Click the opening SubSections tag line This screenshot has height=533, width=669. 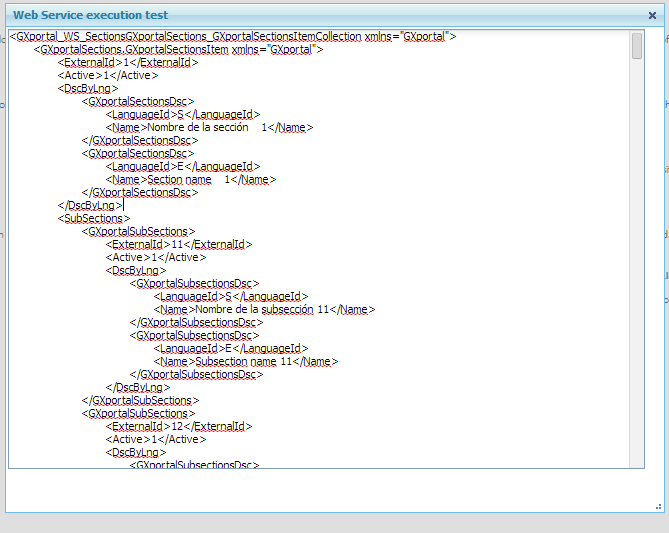(93, 218)
